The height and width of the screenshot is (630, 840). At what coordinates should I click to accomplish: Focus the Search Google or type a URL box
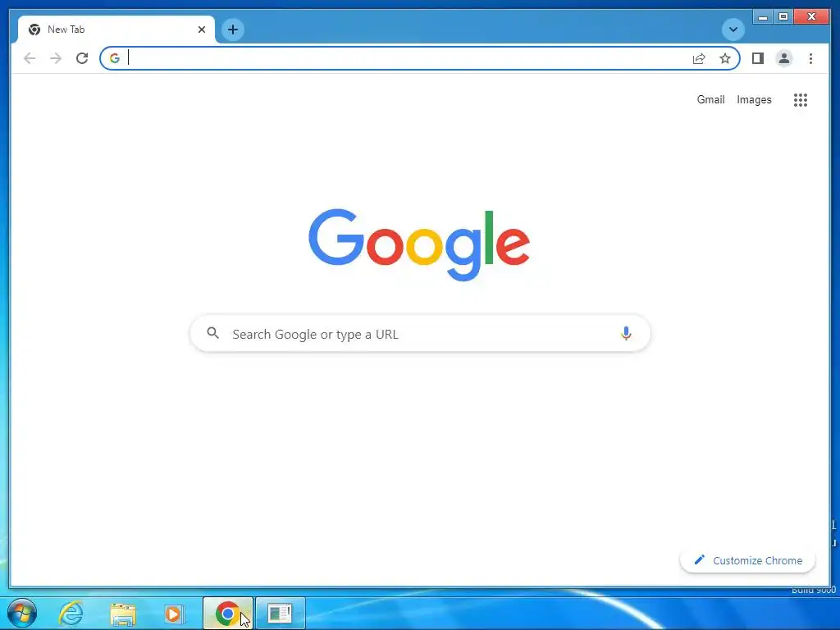click(420, 334)
